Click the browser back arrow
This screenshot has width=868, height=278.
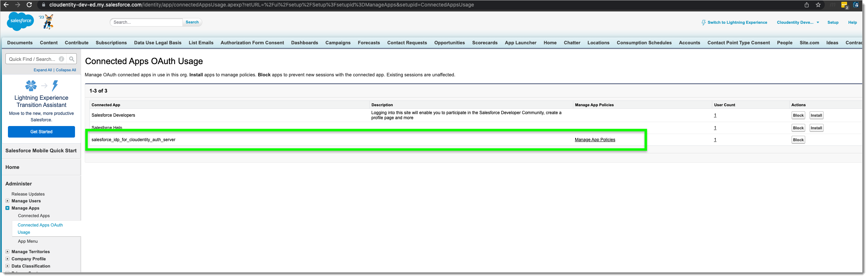pos(6,5)
